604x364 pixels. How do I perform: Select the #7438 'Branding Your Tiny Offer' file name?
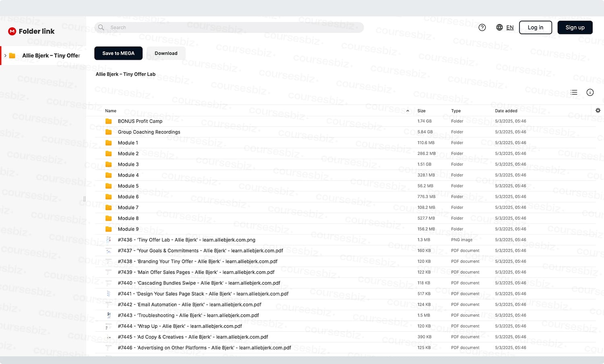coord(198,261)
